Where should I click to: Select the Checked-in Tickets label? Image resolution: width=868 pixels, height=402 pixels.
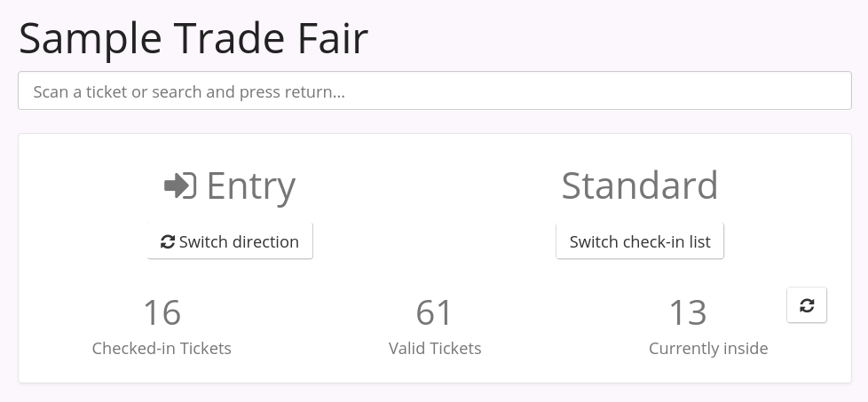(x=162, y=349)
